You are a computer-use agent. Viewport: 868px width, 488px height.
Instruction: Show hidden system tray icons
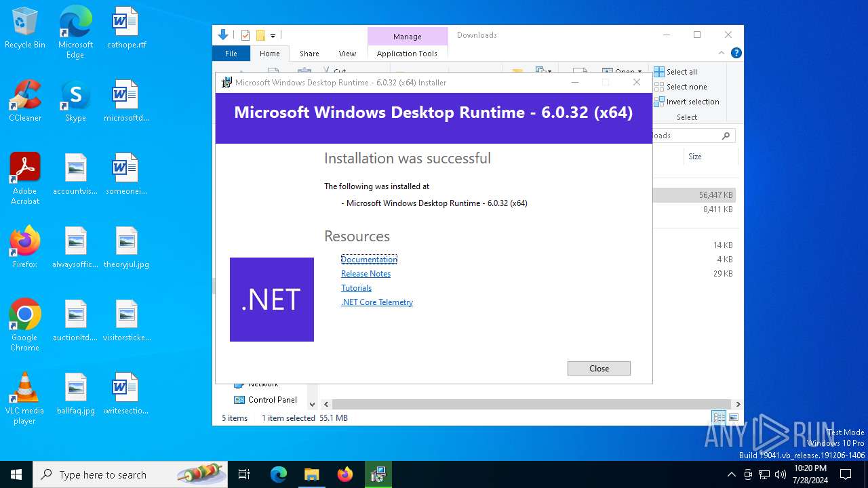(x=731, y=474)
